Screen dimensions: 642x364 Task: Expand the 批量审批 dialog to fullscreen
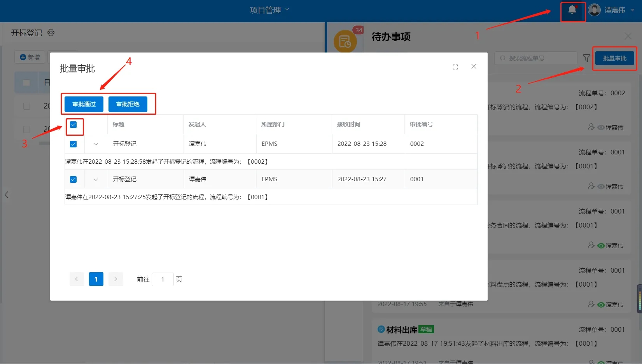455,67
